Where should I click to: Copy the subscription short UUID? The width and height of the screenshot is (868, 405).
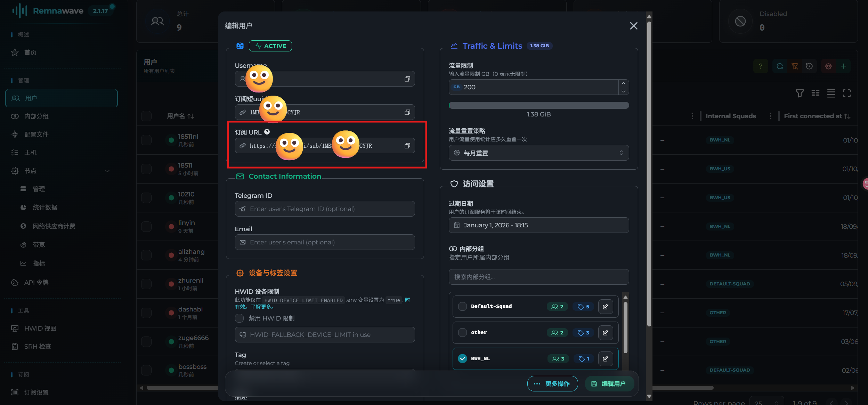tap(407, 112)
